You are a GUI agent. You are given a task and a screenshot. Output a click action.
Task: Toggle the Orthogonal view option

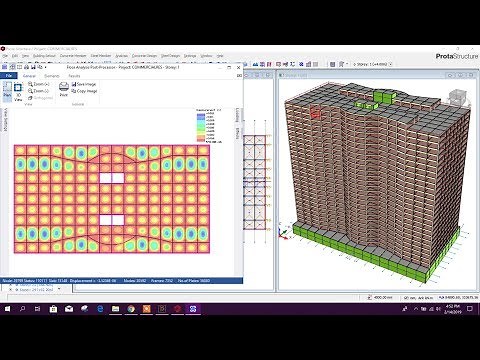click(41, 98)
